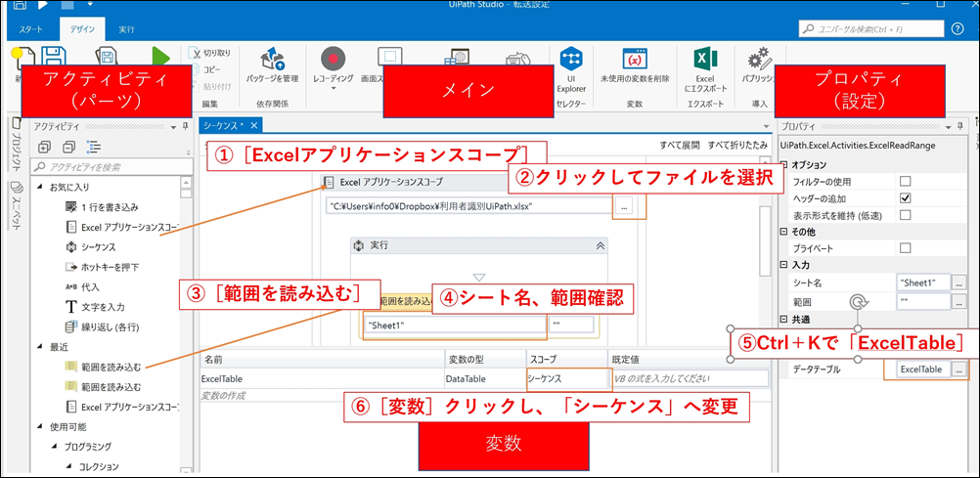Select 1 行を書き込み activity
Screen dimensions: 980x478
pos(102,207)
